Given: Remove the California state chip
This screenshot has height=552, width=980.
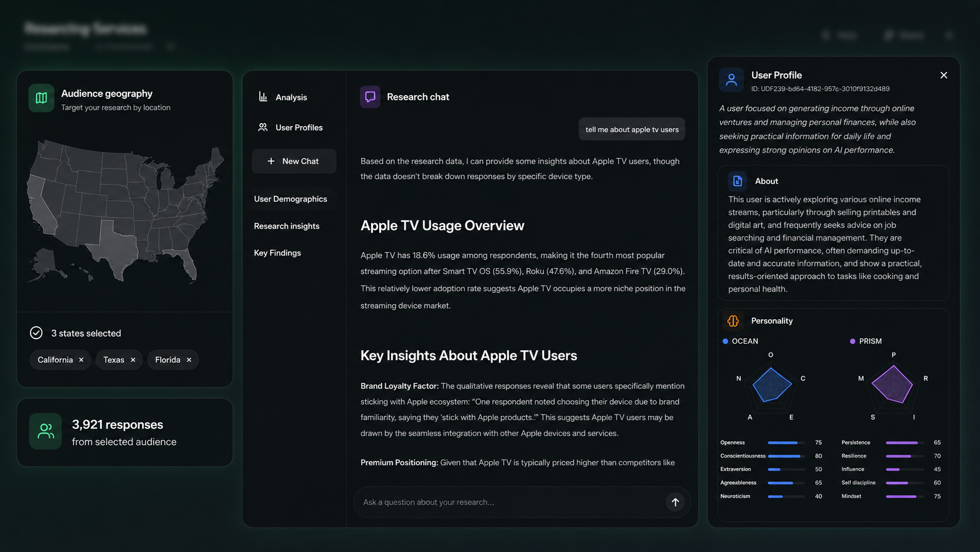Looking at the screenshot, I should coord(81,360).
